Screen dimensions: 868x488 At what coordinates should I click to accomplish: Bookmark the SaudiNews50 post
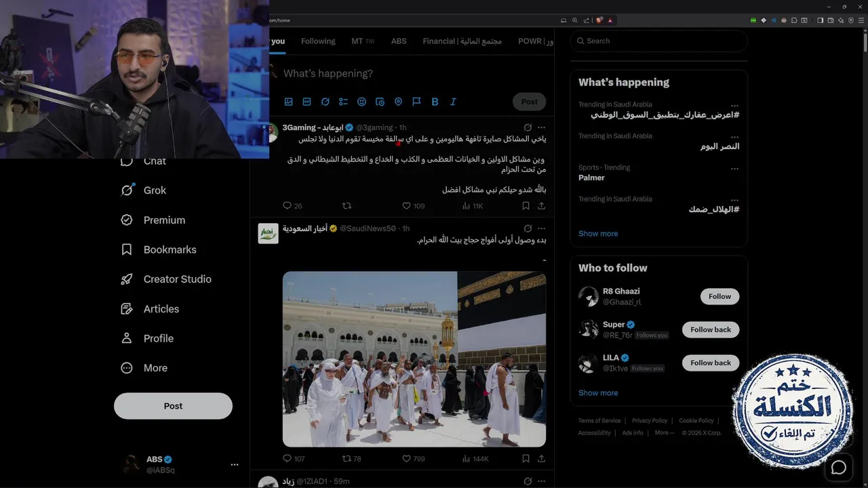pos(526,459)
